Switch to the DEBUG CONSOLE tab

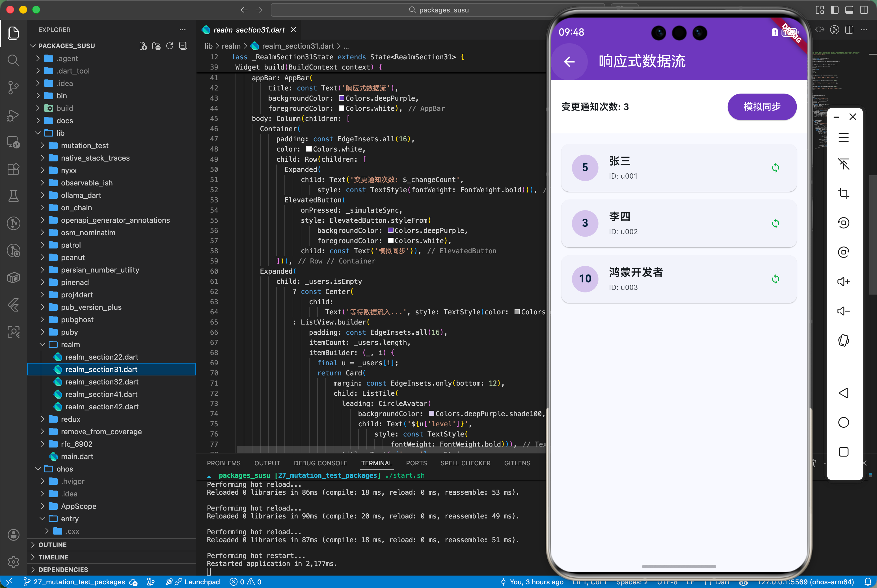(320, 463)
